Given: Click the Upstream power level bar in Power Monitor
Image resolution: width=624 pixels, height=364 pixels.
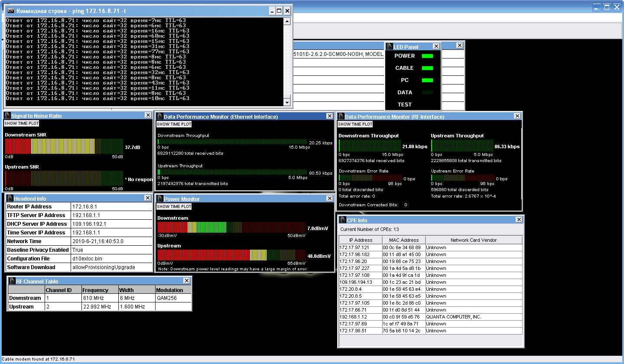Looking at the screenshot, I should click(x=231, y=255).
